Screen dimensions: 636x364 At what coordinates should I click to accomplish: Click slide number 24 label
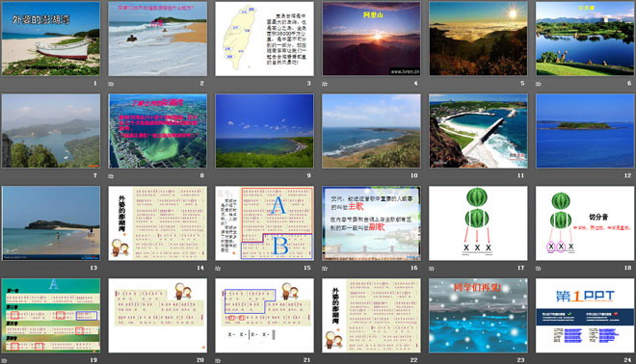[x=627, y=360]
